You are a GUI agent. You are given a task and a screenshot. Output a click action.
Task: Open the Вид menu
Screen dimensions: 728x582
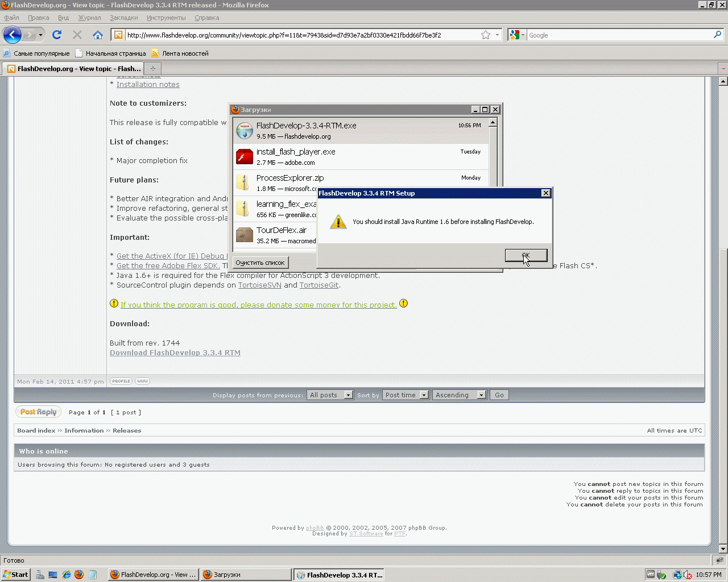[63, 18]
